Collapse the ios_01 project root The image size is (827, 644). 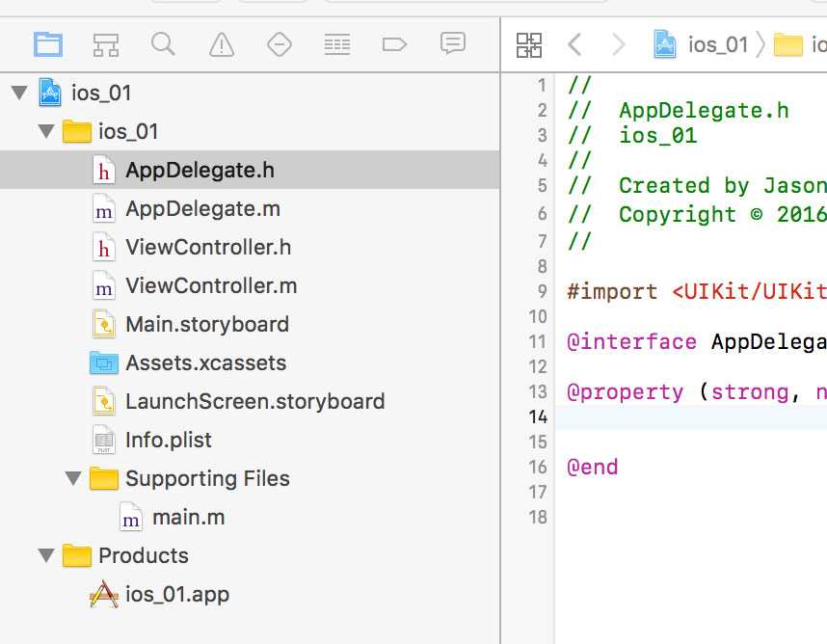click(18, 94)
